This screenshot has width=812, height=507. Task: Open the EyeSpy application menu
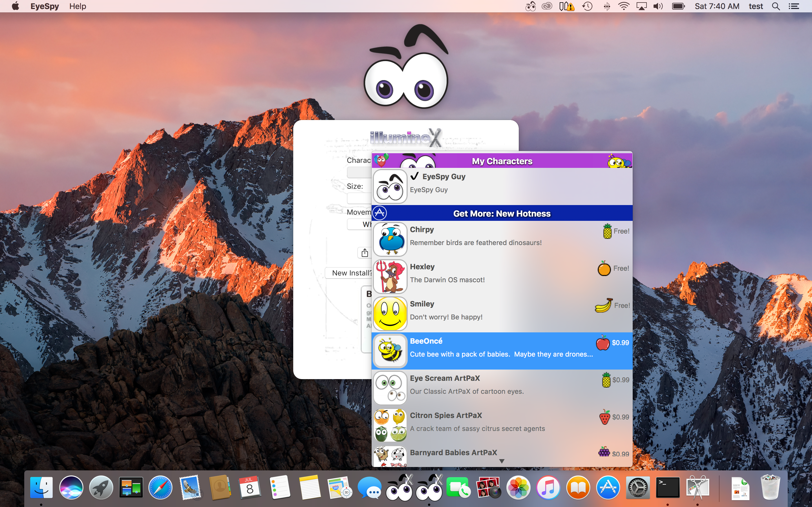[45, 6]
